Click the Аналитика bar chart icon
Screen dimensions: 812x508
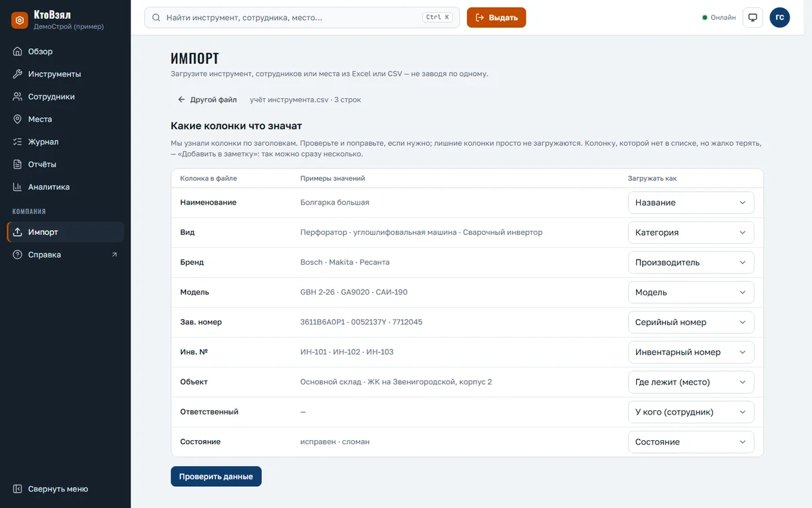point(18,187)
